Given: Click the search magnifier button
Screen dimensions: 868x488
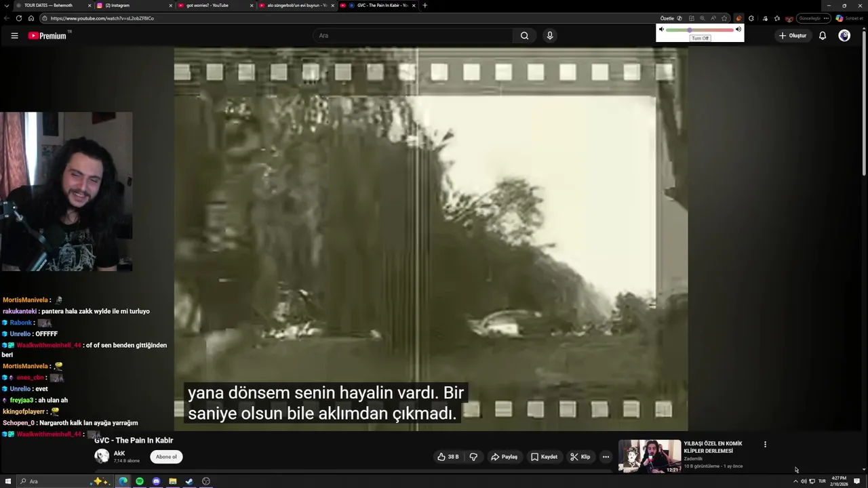Looking at the screenshot, I should pyautogui.click(x=524, y=35).
